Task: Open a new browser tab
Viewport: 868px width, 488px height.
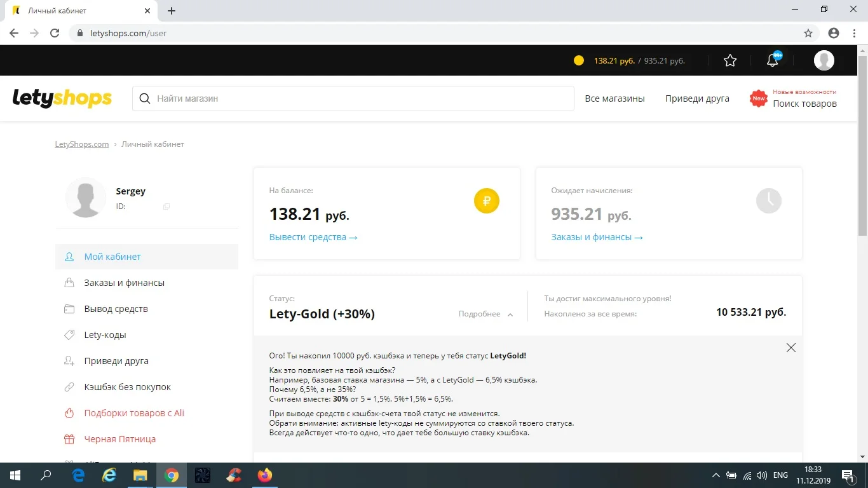Action: click(x=172, y=11)
